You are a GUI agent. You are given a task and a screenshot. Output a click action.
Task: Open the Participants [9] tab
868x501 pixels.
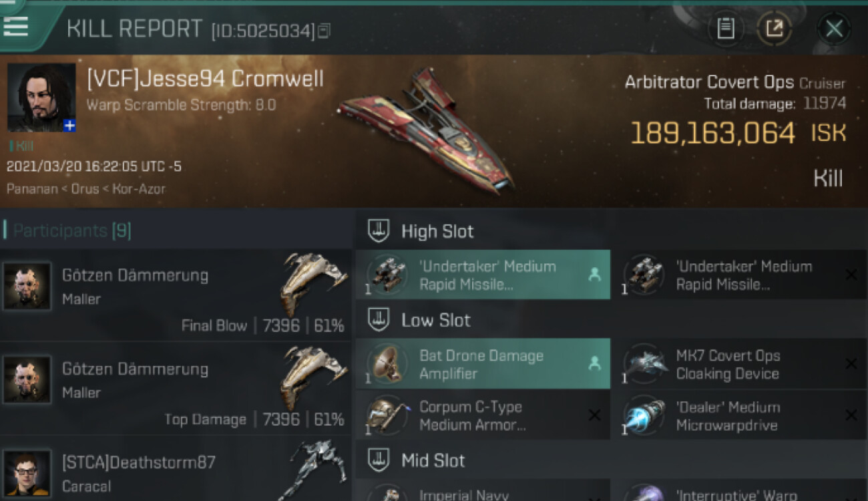72,231
